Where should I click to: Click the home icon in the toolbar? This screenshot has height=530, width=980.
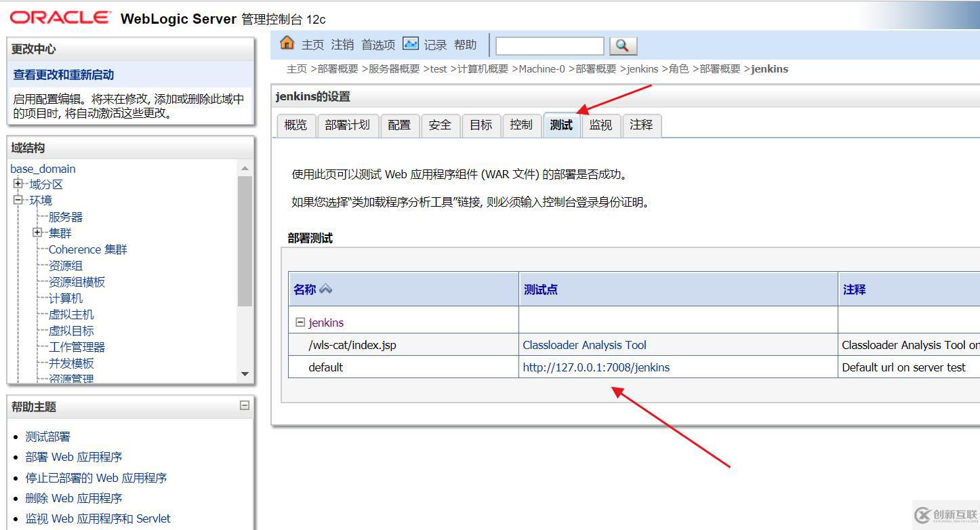point(287,43)
